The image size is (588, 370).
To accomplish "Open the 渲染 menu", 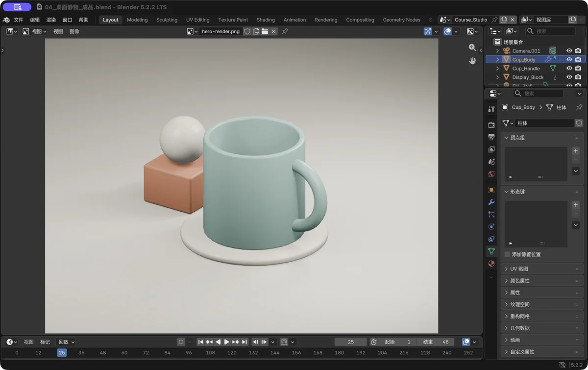I will (51, 20).
